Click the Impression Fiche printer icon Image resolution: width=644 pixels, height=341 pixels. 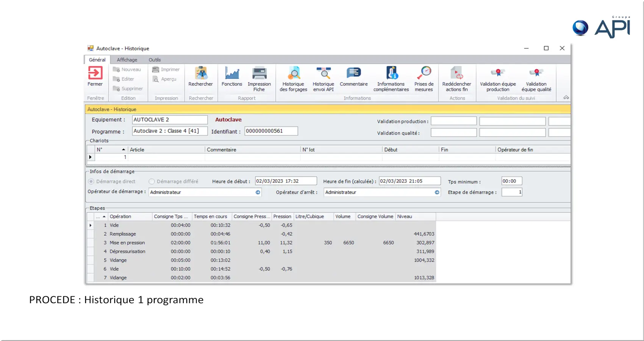259,73
